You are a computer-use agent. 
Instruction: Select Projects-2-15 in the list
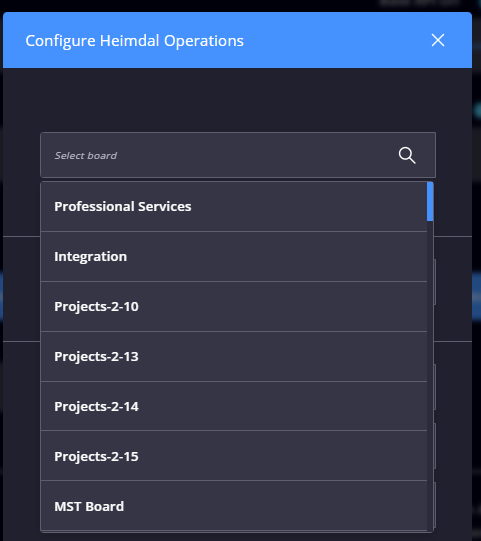pos(234,456)
